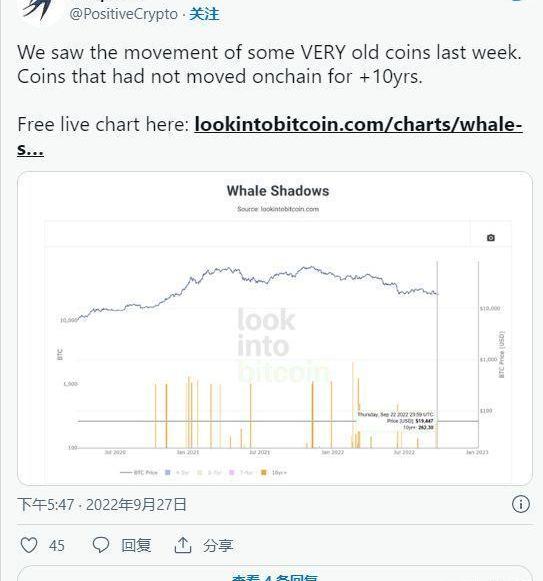Toggle the 10yr+ legend series

point(274,472)
